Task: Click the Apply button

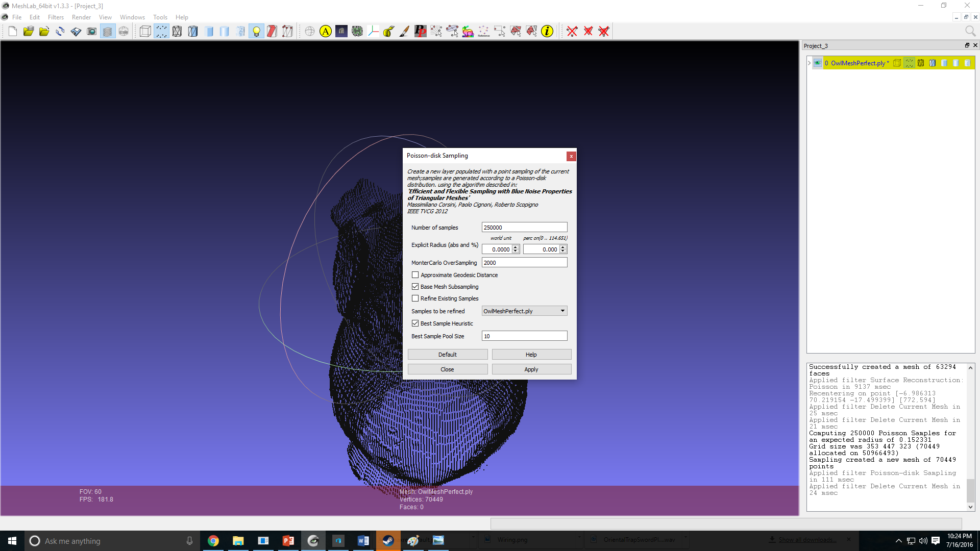Action: (531, 369)
